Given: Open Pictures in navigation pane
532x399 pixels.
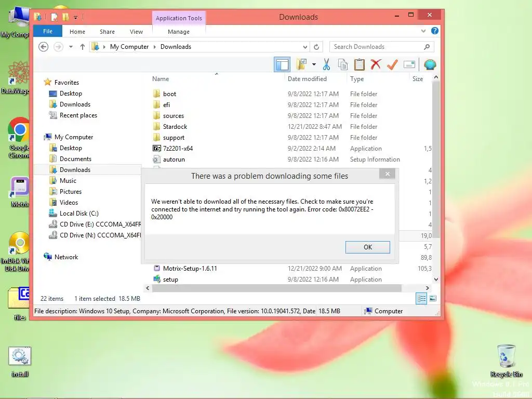Looking at the screenshot, I should (x=71, y=191).
